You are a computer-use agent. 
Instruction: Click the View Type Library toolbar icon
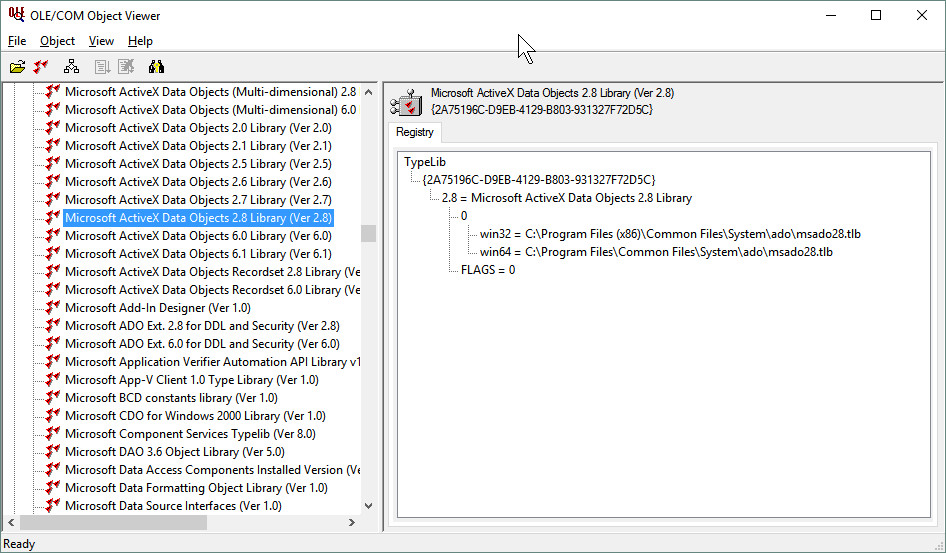pyautogui.click(x=40, y=67)
